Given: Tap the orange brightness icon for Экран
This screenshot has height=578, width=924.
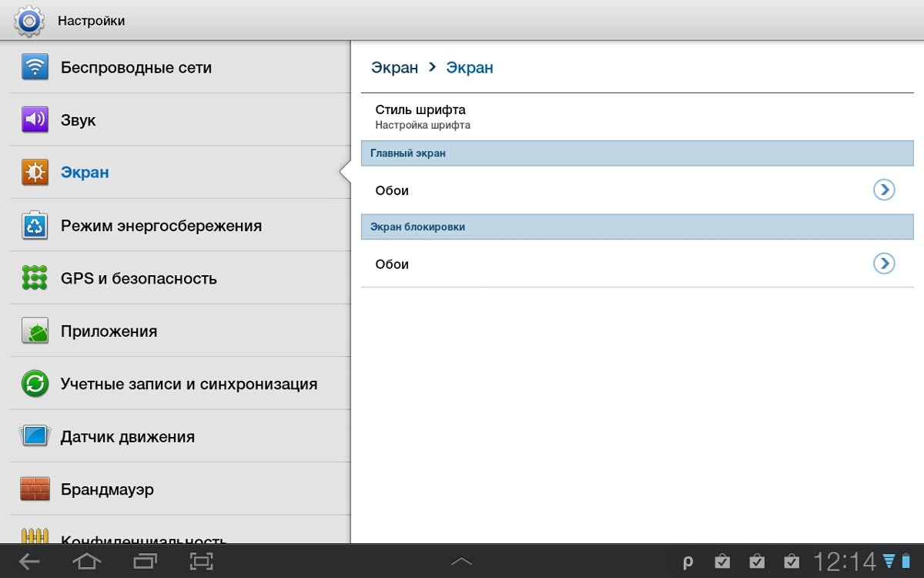Looking at the screenshot, I should coord(35,173).
